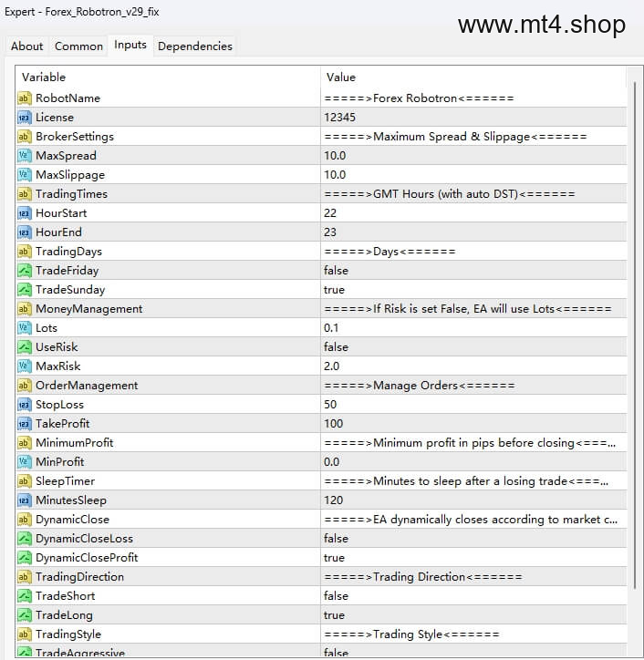The height and width of the screenshot is (660, 644).
Task: Click the TradeSunday boolean icon
Action: click(x=25, y=290)
